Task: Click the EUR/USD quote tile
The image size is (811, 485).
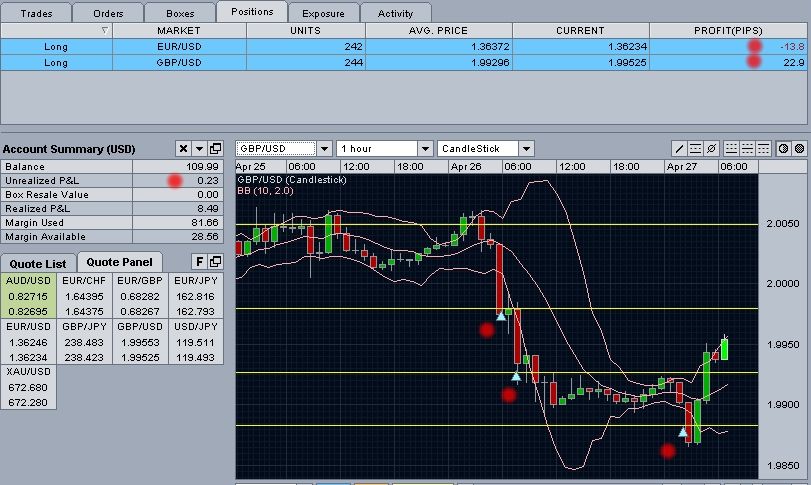Action: (x=28, y=342)
